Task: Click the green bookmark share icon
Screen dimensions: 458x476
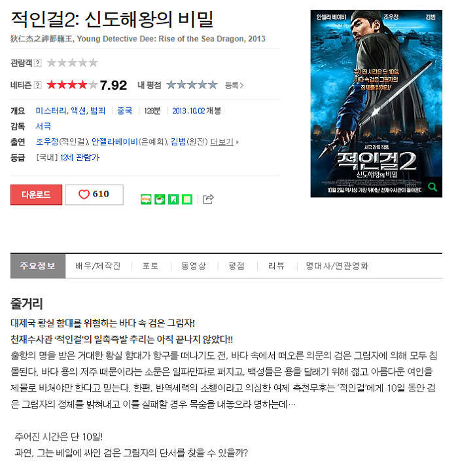Action: [x=173, y=200]
